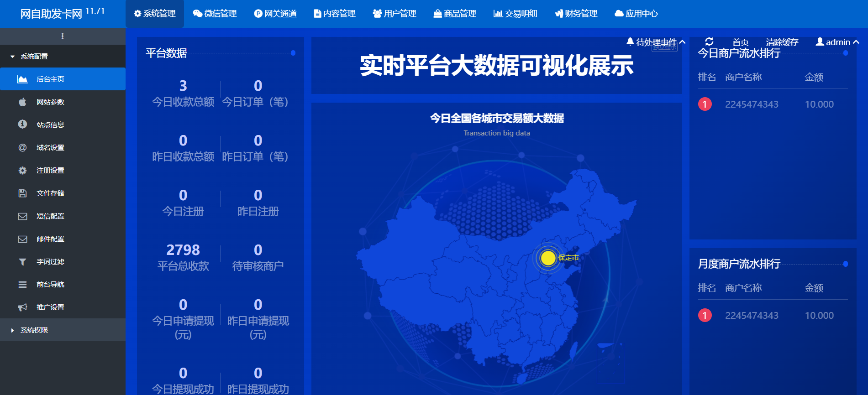Open 前台导航 page
868x395 pixels.
[x=63, y=284]
